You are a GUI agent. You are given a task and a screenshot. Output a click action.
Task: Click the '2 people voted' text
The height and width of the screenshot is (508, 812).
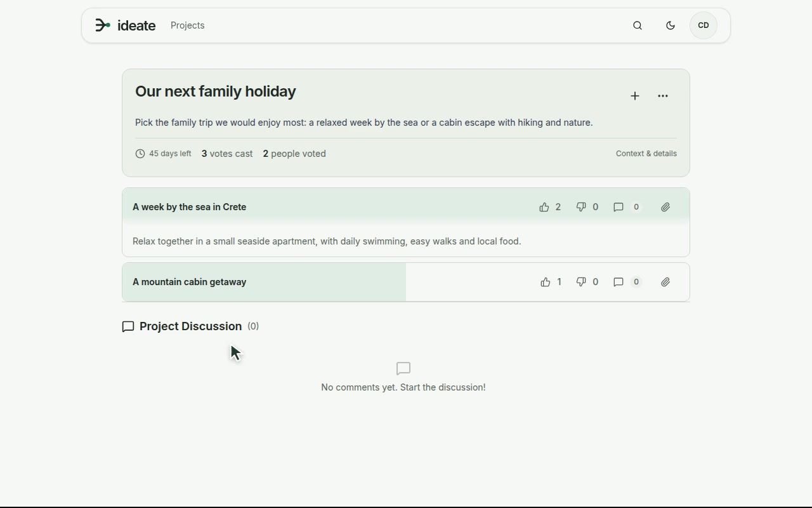294,154
